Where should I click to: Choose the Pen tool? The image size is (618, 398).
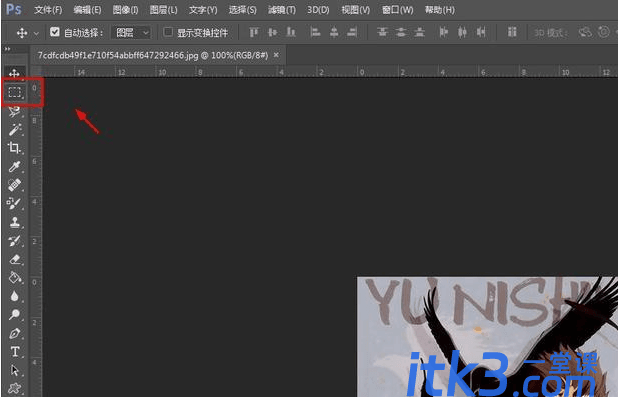[15, 333]
